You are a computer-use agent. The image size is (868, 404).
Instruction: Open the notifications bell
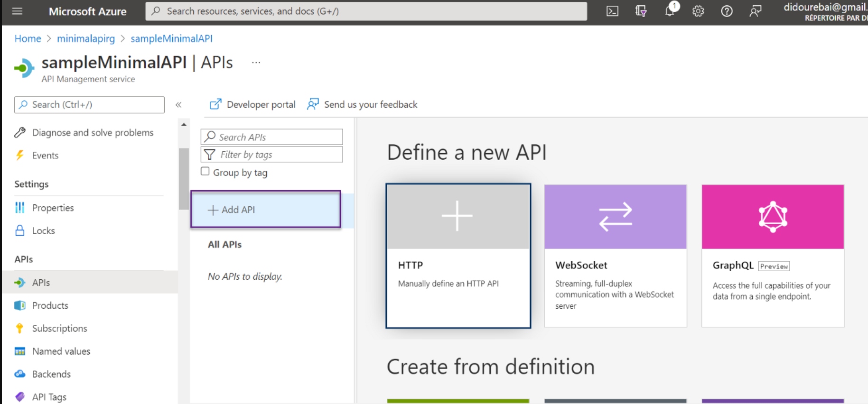[670, 11]
